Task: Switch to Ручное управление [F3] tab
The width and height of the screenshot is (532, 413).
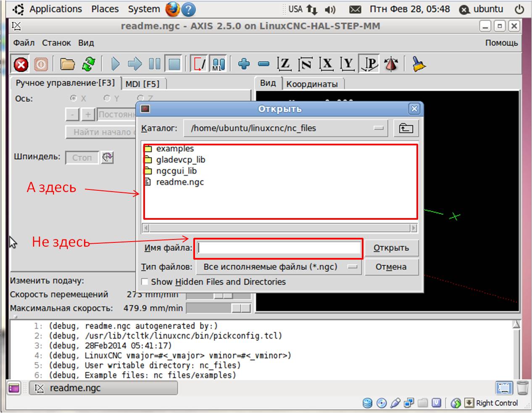Action: click(x=65, y=83)
